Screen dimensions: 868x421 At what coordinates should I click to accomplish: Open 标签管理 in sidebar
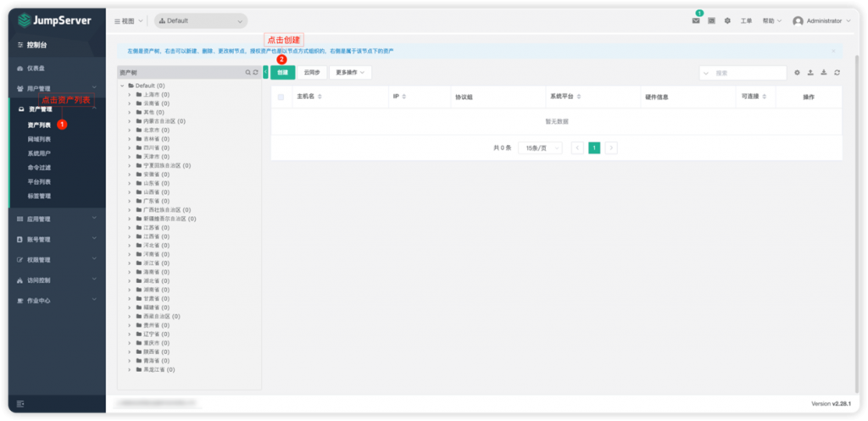(39, 196)
